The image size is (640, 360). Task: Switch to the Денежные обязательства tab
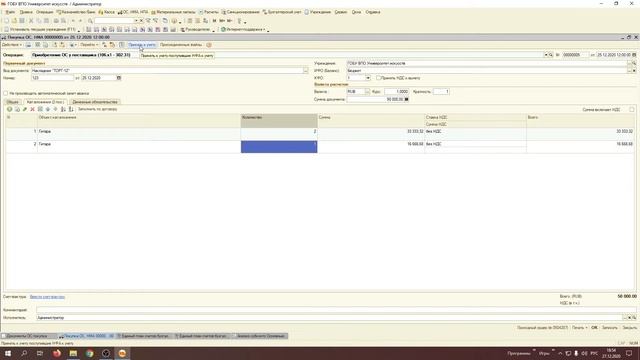pyautogui.click(x=95, y=102)
